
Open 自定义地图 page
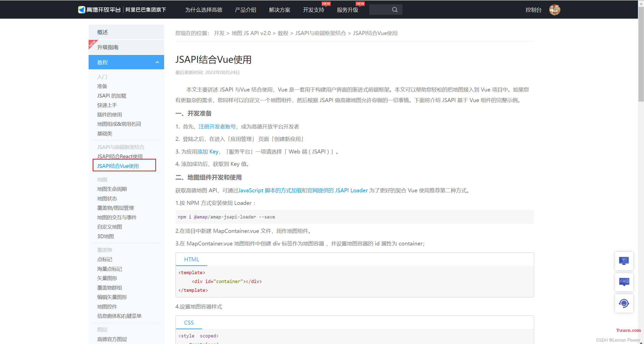pos(109,227)
